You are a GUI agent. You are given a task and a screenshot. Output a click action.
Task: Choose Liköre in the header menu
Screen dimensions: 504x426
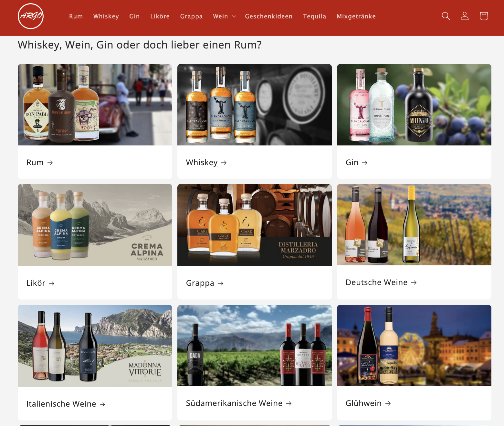(160, 16)
